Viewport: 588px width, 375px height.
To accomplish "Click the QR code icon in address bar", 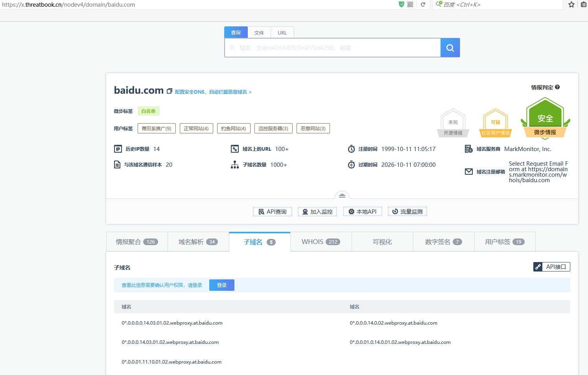I will [x=410, y=4].
